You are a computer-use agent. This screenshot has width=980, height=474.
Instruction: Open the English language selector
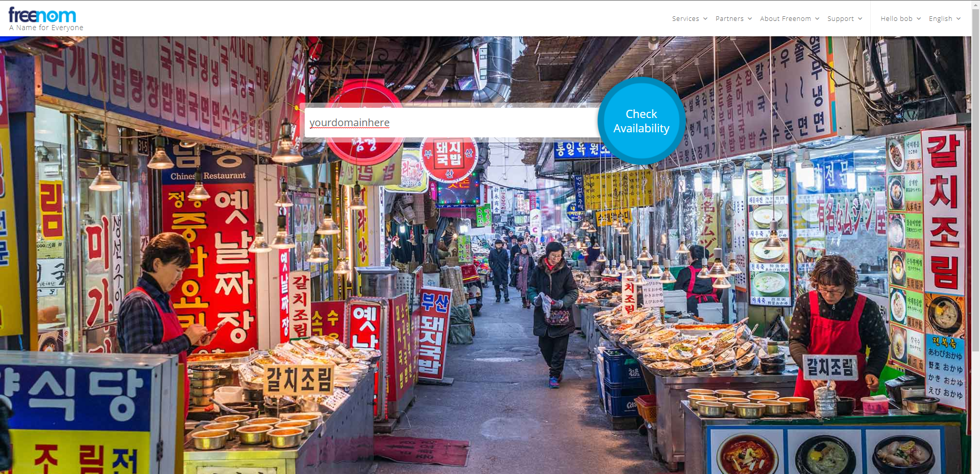pos(940,19)
